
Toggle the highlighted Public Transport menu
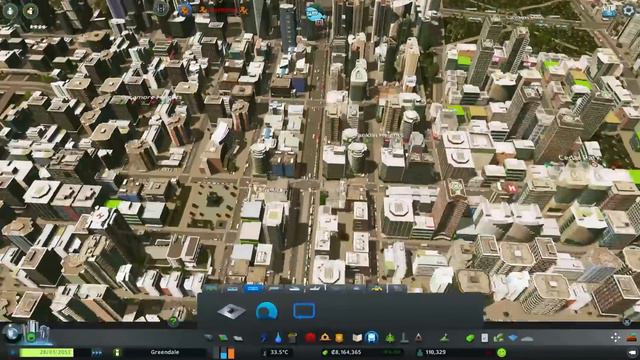coord(371,338)
